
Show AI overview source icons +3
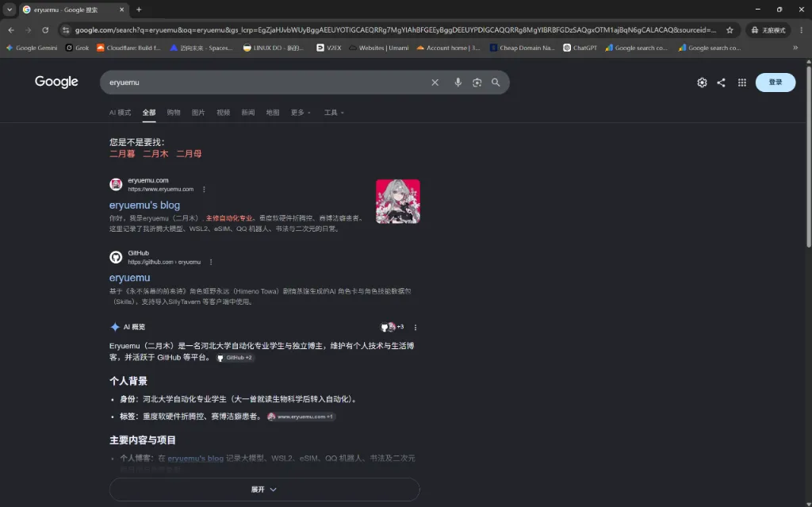pyautogui.click(x=392, y=327)
